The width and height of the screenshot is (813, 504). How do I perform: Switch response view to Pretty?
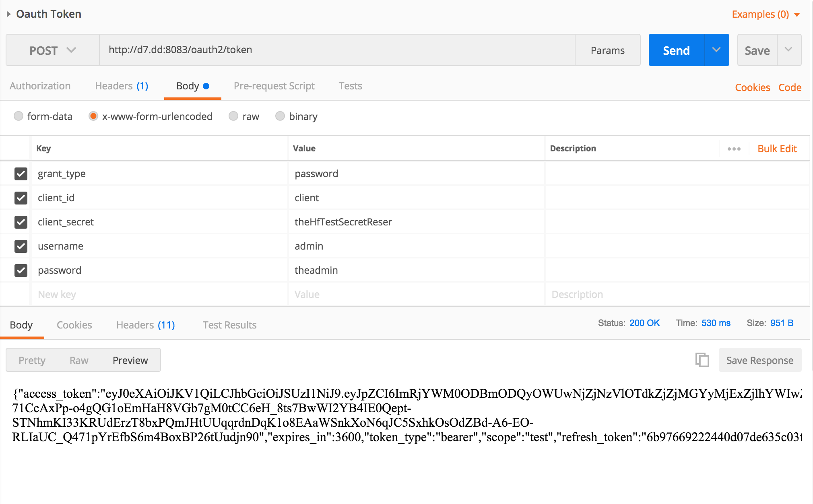point(32,360)
